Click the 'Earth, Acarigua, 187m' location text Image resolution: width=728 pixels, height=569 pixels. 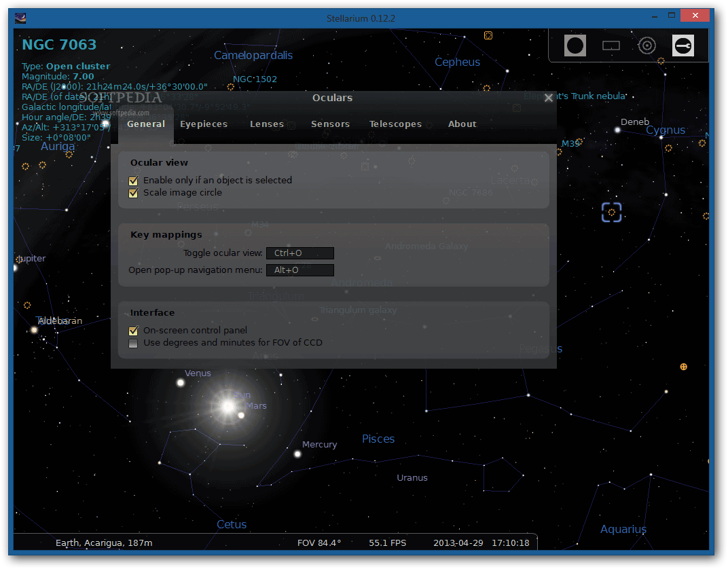104,543
